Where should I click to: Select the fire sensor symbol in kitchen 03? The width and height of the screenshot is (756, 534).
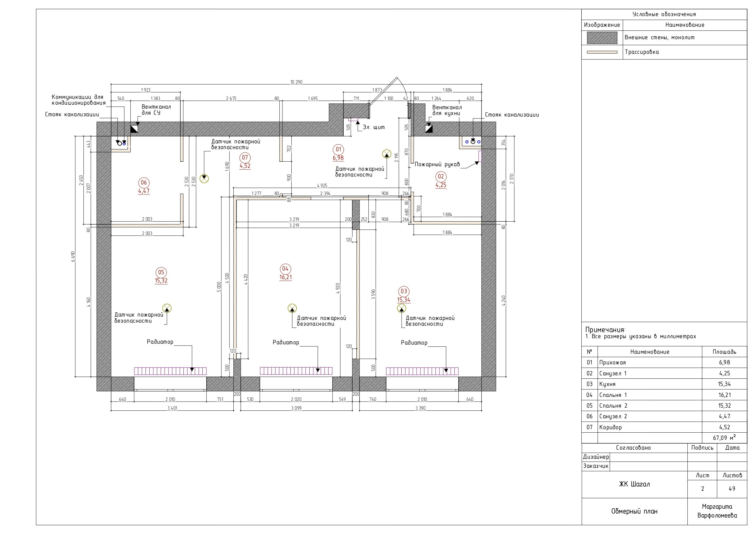point(401,308)
